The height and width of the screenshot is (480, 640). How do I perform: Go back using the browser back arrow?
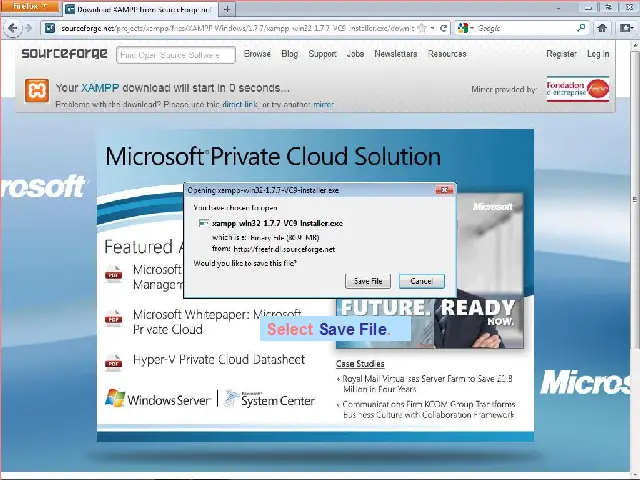click(x=12, y=28)
